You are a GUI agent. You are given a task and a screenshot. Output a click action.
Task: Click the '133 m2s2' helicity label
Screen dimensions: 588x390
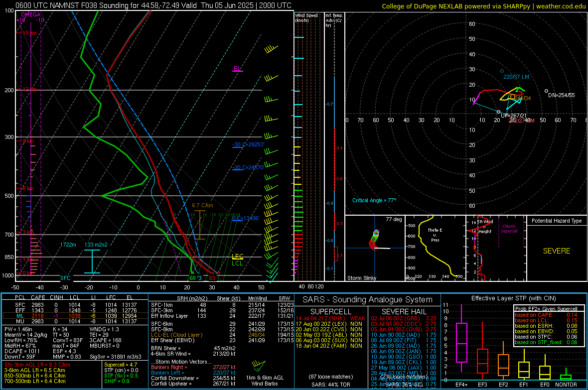tap(96, 245)
